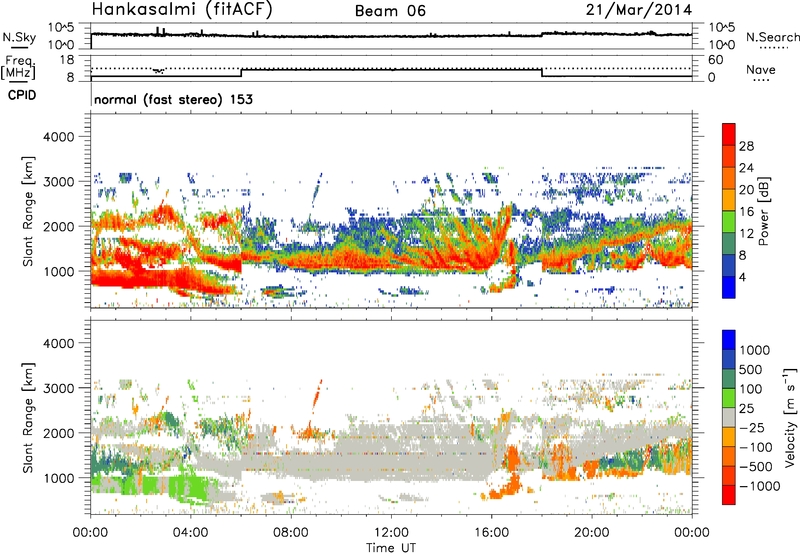Screen dimensions: 800x554
Task: Click '3000' on the velocity panel range axis
Action: point(59,388)
